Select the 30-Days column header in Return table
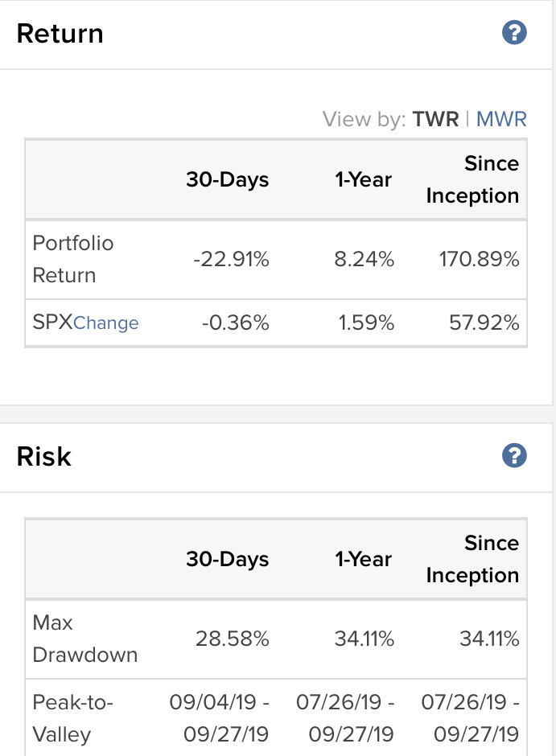 (x=228, y=179)
